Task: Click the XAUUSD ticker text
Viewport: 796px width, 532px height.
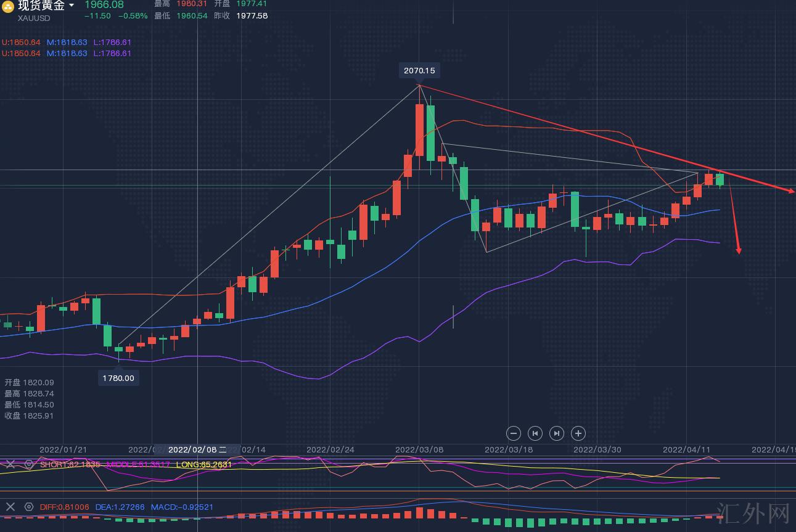Action: (34, 18)
